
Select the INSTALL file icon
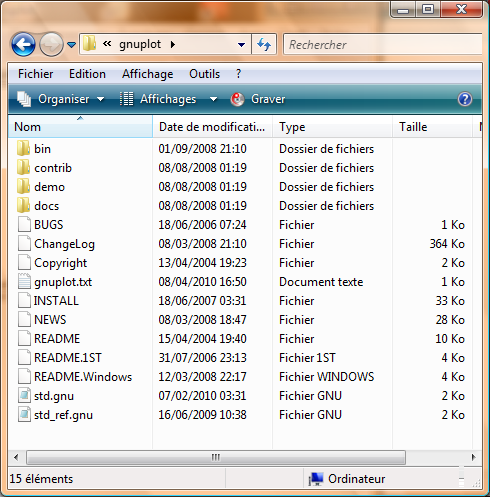(x=24, y=300)
